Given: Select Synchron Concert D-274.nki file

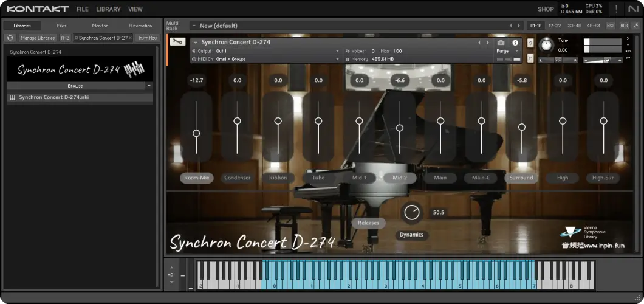Looking at the screenshot, I should point(80,97).
